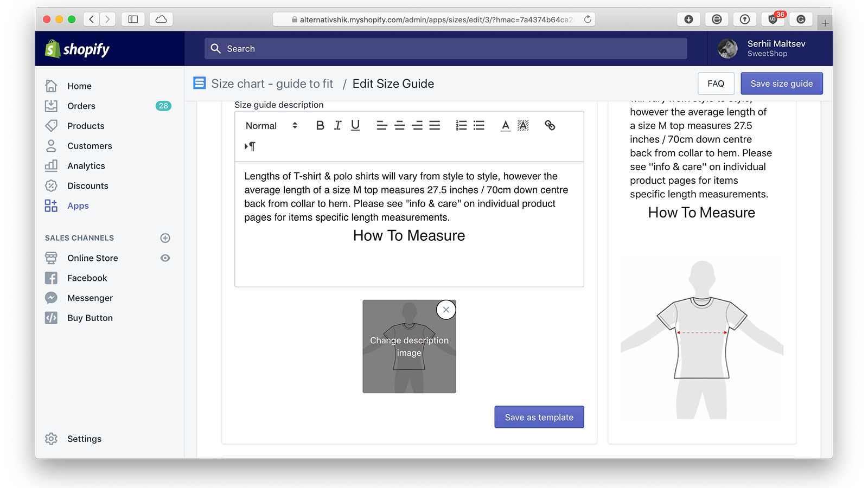Create a numbered list

point(461,126)
